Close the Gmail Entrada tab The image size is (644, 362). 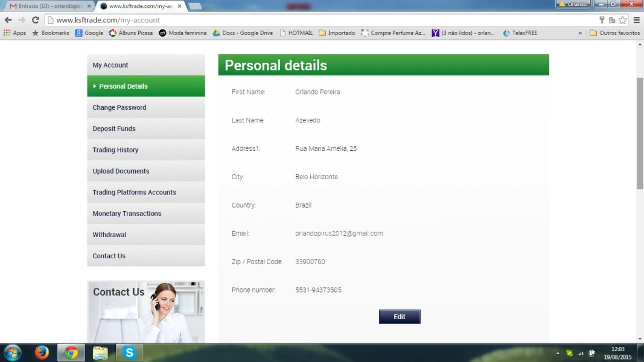tap(89, 6)
